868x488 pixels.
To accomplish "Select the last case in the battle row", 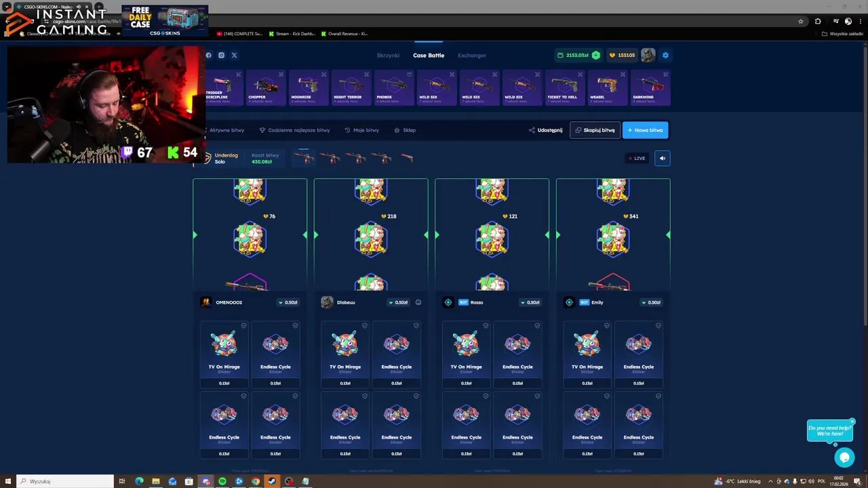I will [407, 159].
